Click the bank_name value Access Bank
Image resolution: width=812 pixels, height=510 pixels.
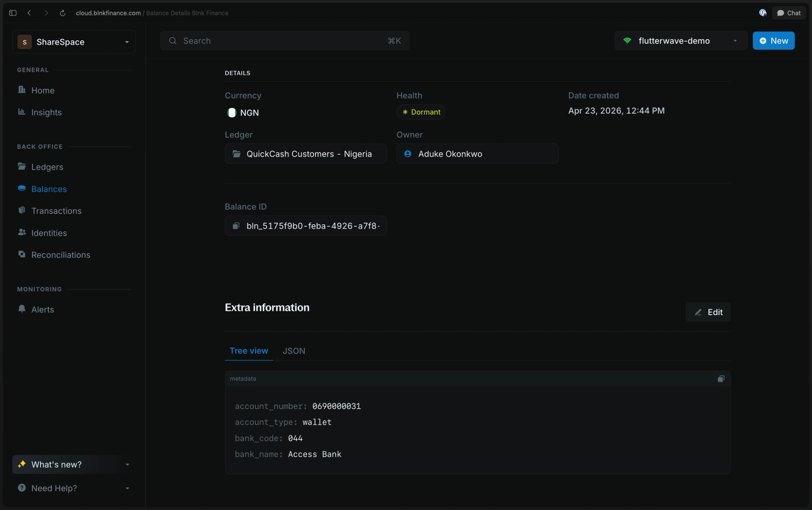[315, 455]
